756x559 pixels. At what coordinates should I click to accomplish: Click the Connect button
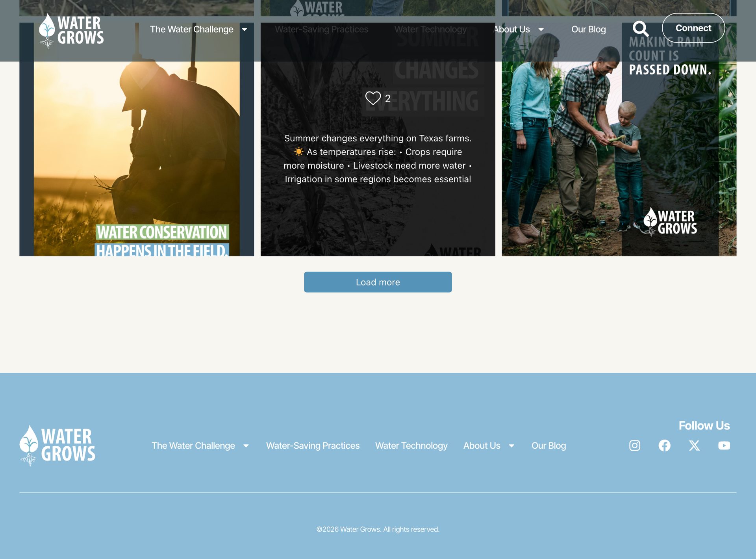click(x=693, y=28)
